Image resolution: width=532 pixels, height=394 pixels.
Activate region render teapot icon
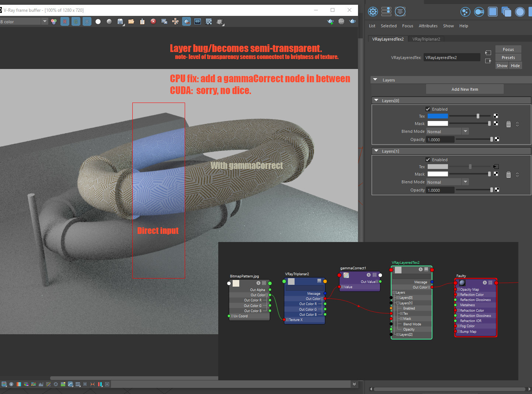(187, 22)
